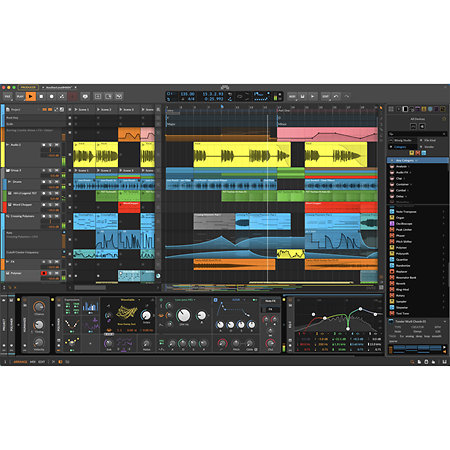The width and height of the screenshot is (450, 450).
Task: Open the FILE menu button
Action: pyautogui.click(x=8, y=96)
